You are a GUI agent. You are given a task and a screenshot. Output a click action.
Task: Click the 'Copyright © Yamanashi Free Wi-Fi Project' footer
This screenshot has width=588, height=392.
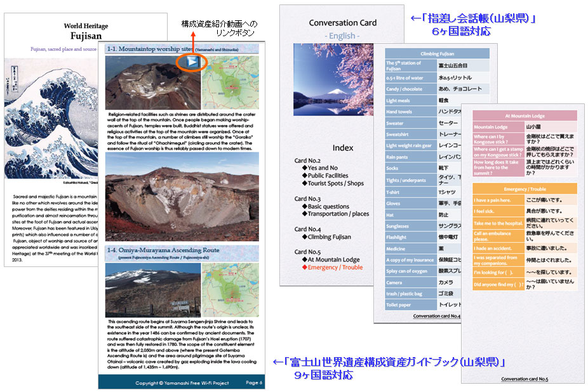click(x=182, y=383)
